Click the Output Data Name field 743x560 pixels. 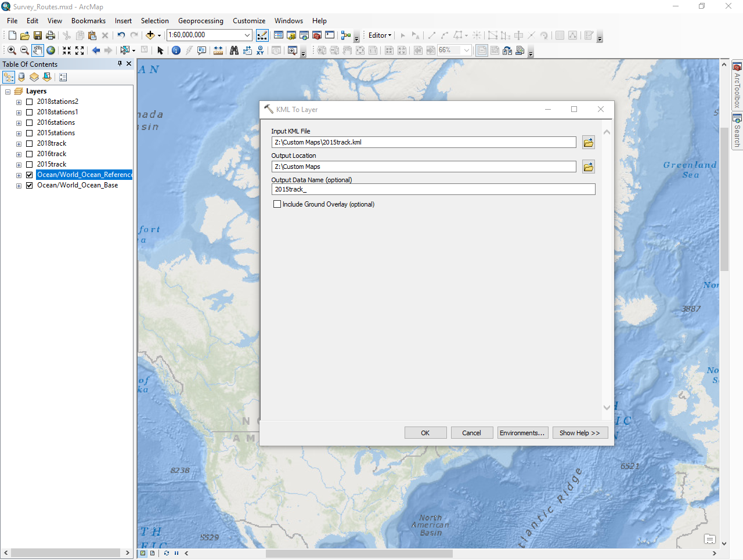pyautogui.click(x=432, y=189)
